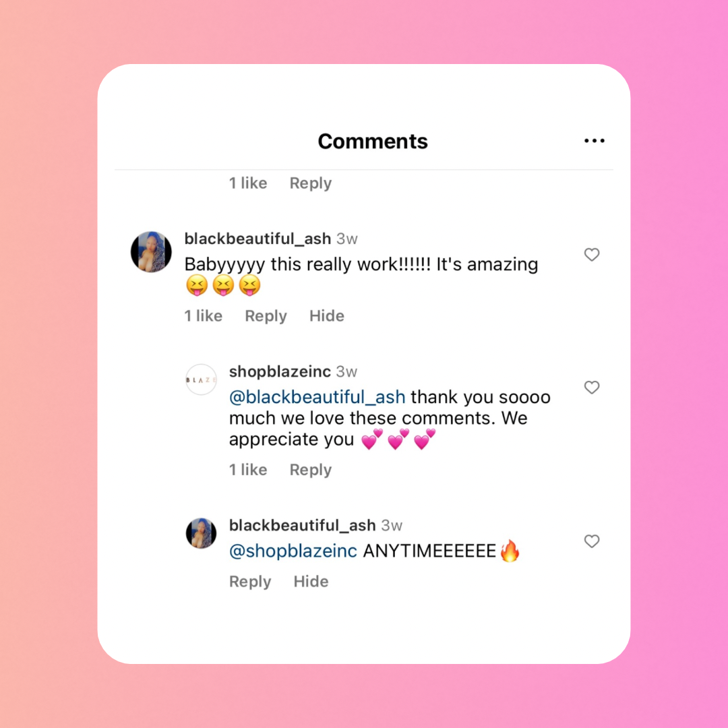Like the 'ANYTIMEEEEEE' reply with heart

(591, 541)
